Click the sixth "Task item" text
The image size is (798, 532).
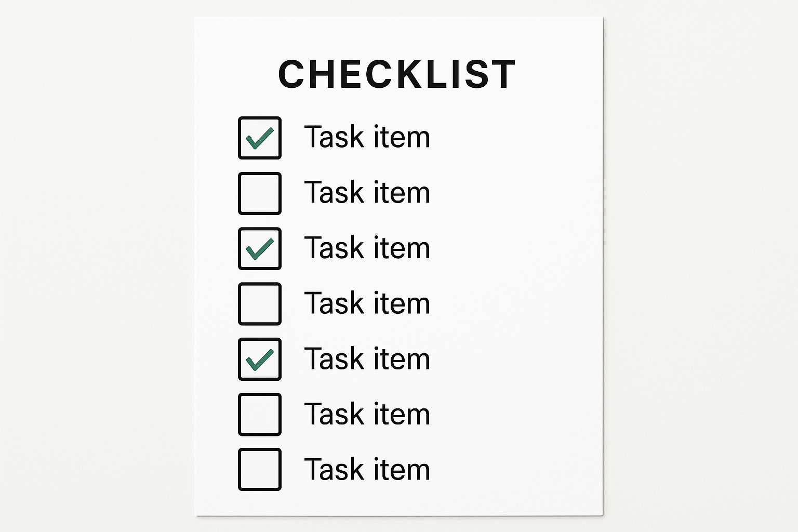click(367, 414)
